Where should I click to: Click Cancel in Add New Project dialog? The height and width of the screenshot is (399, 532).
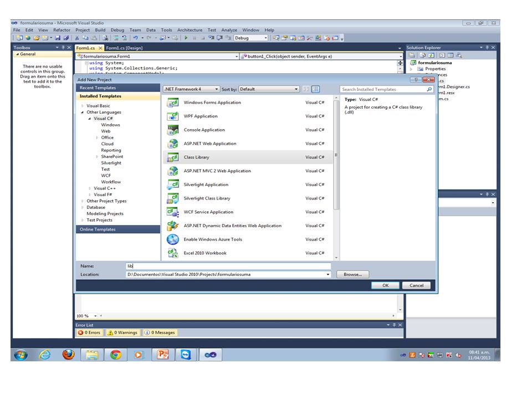point(416,285)
